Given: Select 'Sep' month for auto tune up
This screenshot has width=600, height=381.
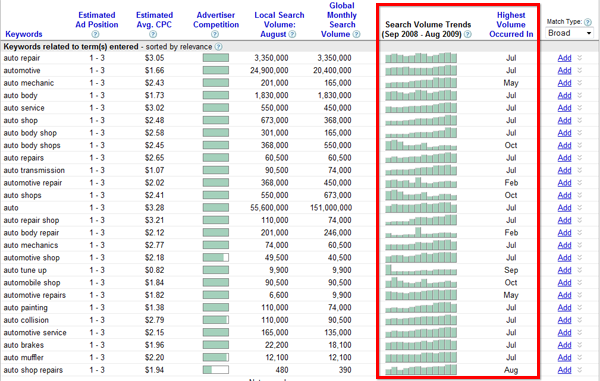Looking at the screenshot, I should tap(511, 270).
